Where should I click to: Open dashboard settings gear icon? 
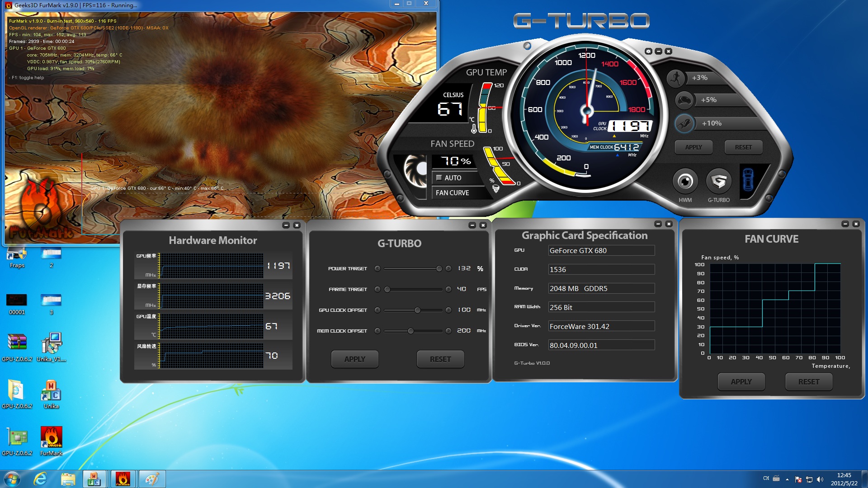[648, 52]
